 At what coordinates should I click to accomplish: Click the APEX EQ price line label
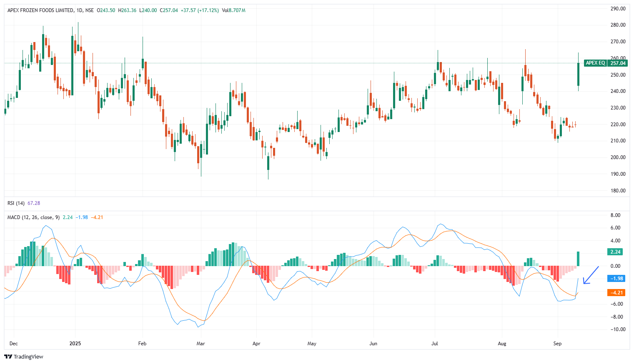[x=595, y=63]
